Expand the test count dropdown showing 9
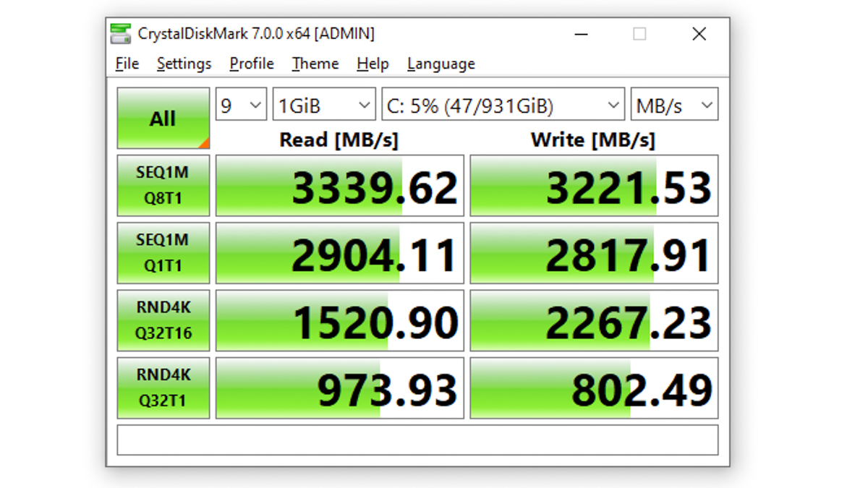 click(242, 106)
